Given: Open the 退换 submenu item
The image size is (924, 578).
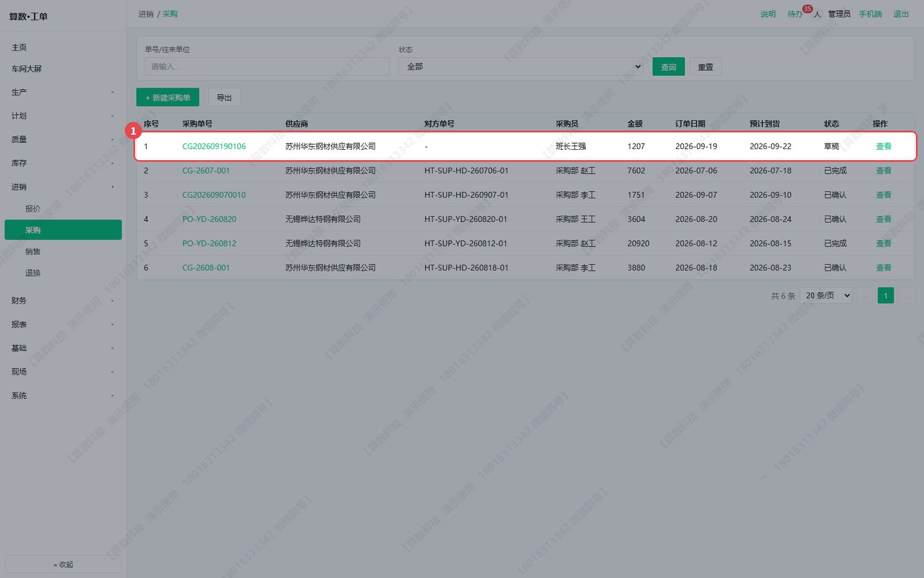Looking at the screenshot, I should (63, 273).
